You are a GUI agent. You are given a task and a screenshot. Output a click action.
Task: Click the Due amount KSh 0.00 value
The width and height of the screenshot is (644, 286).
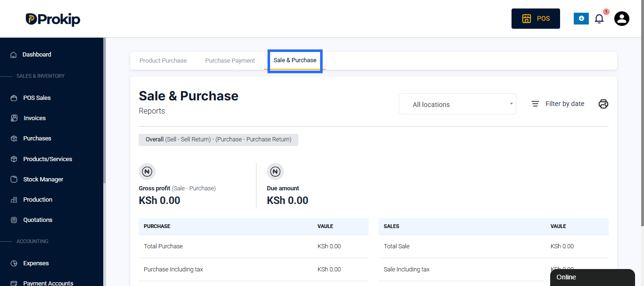click(288, 200)
